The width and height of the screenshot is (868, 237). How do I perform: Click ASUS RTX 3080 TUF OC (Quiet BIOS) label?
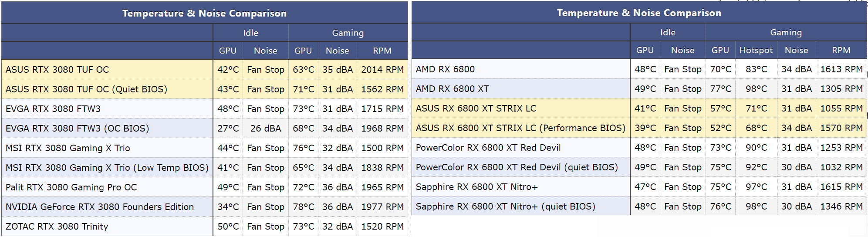pos(86,89)
